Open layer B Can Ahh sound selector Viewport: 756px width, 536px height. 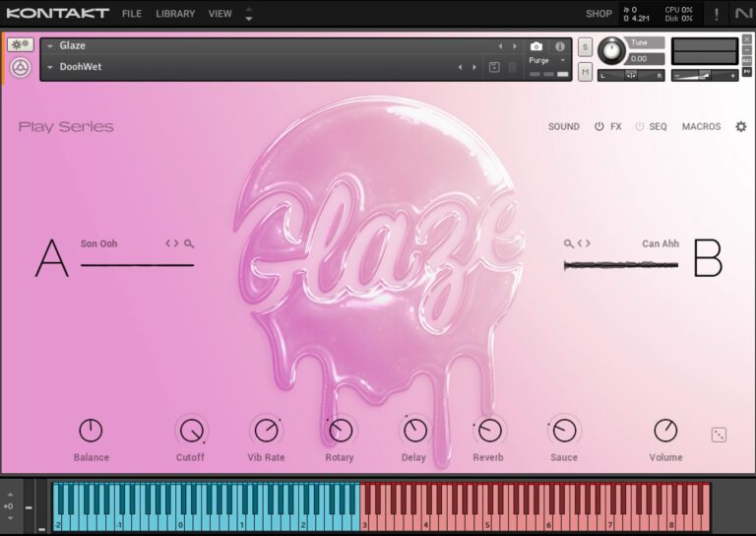[x=661, y=243]
